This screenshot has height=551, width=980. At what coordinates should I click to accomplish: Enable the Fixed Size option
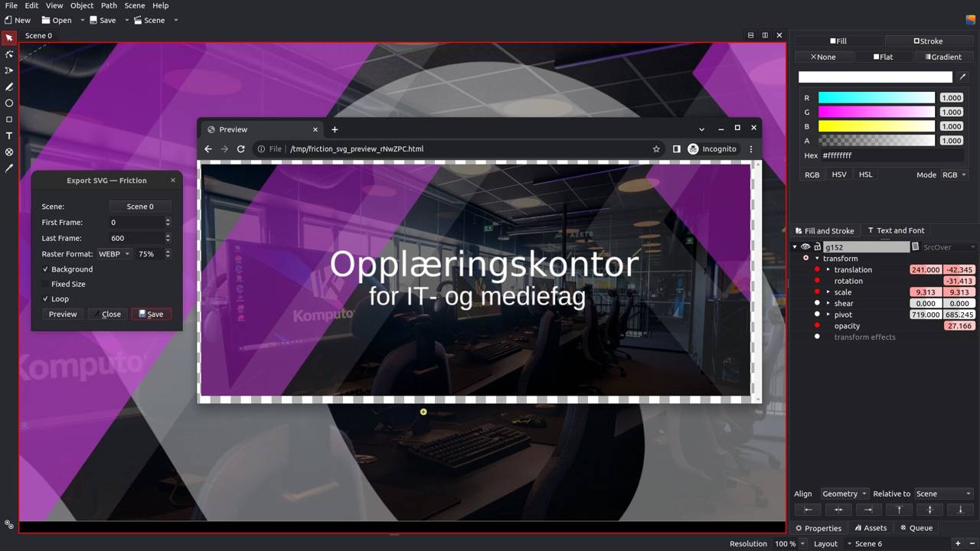point(46,284)
